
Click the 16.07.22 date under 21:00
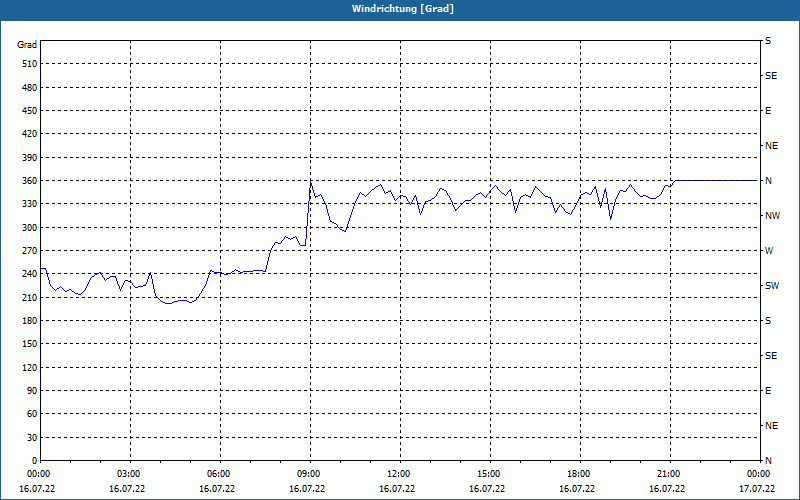[667, 489]
